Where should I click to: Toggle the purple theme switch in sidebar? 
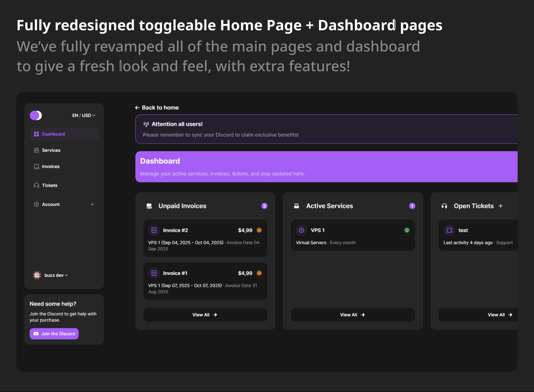coord(36,115)
